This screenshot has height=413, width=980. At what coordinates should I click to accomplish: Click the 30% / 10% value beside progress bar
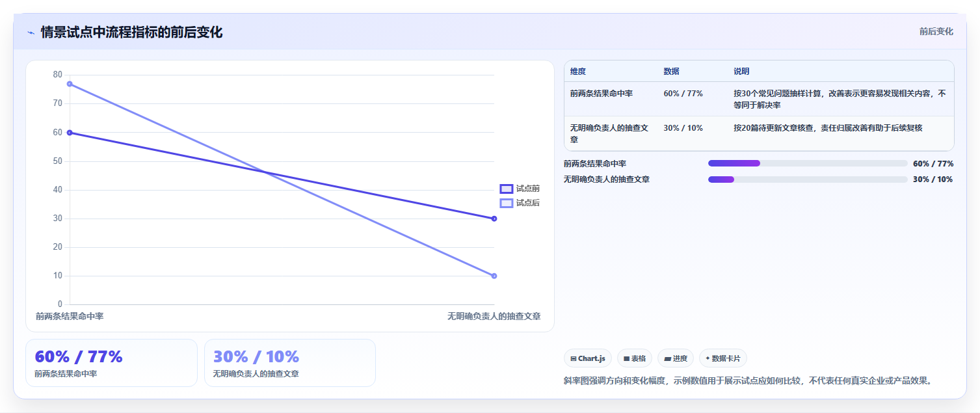tap(933, 180)
